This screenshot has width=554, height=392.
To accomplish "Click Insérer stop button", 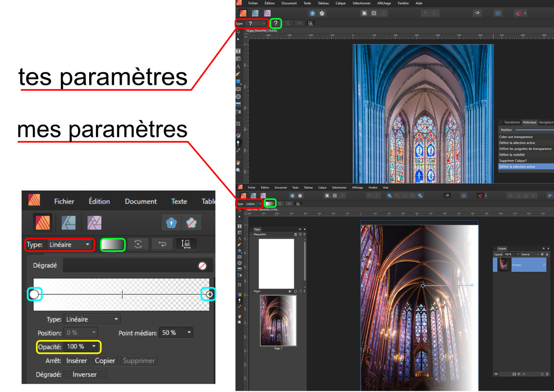I will click(77, 361).
